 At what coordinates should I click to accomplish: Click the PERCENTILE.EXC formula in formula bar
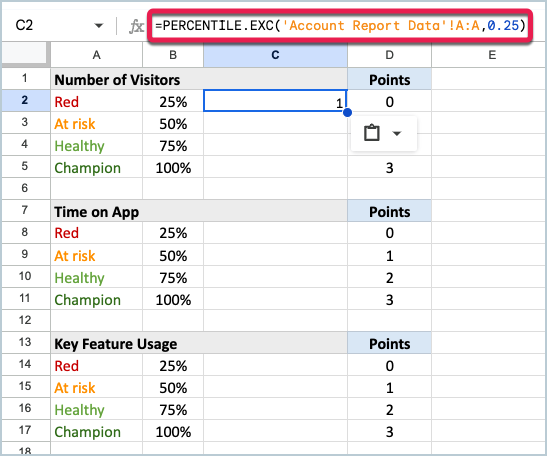[x=340, y=25]
